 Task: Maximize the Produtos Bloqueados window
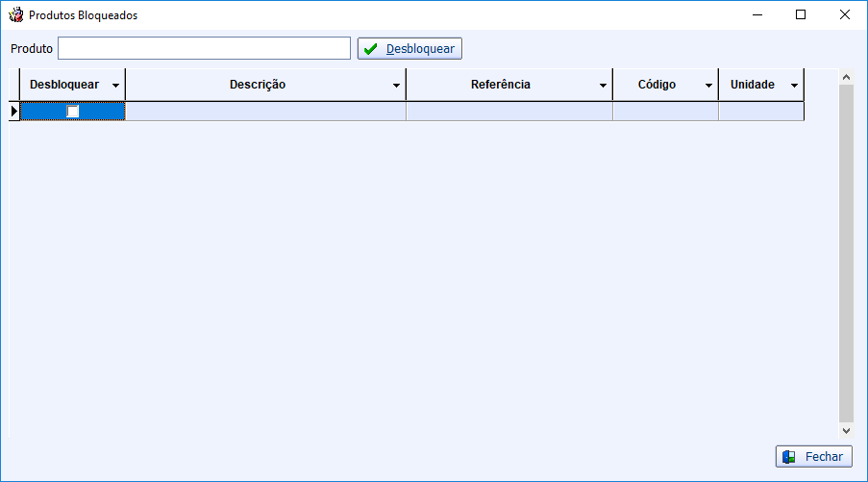[x=801, y=14]
